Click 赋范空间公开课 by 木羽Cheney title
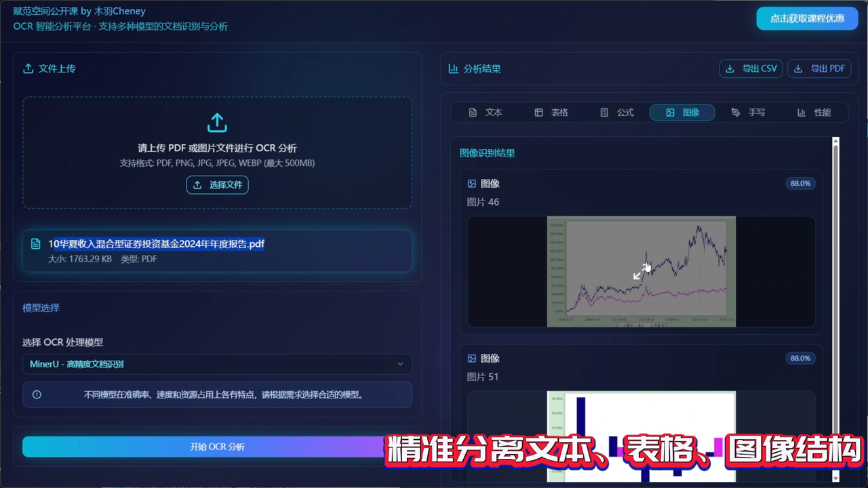The image size is (868, 488). pos(79,11)
